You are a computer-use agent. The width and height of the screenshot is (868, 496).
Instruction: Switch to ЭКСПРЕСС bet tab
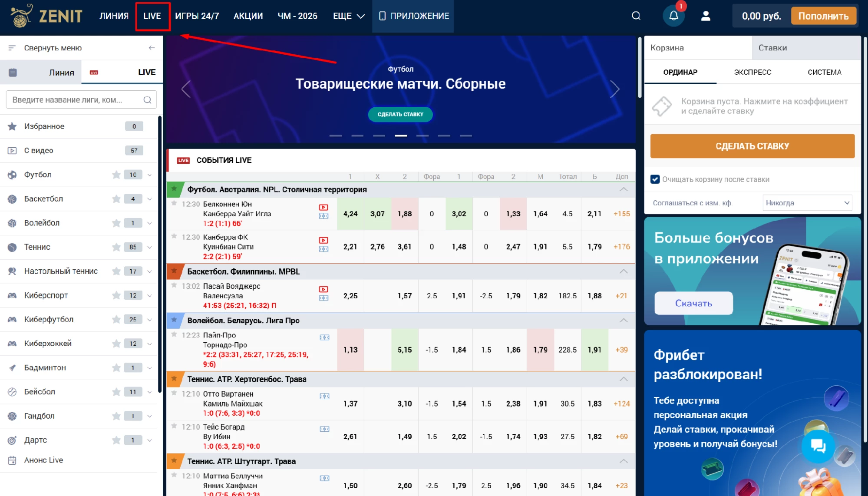coord(752,72)
